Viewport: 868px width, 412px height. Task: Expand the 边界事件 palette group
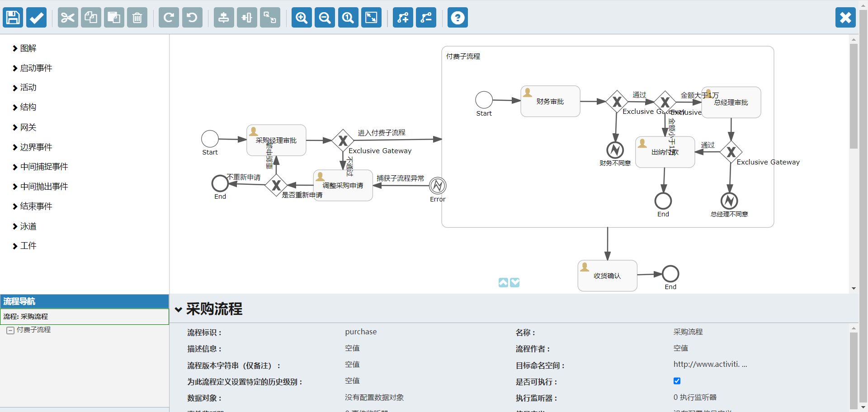36,147
